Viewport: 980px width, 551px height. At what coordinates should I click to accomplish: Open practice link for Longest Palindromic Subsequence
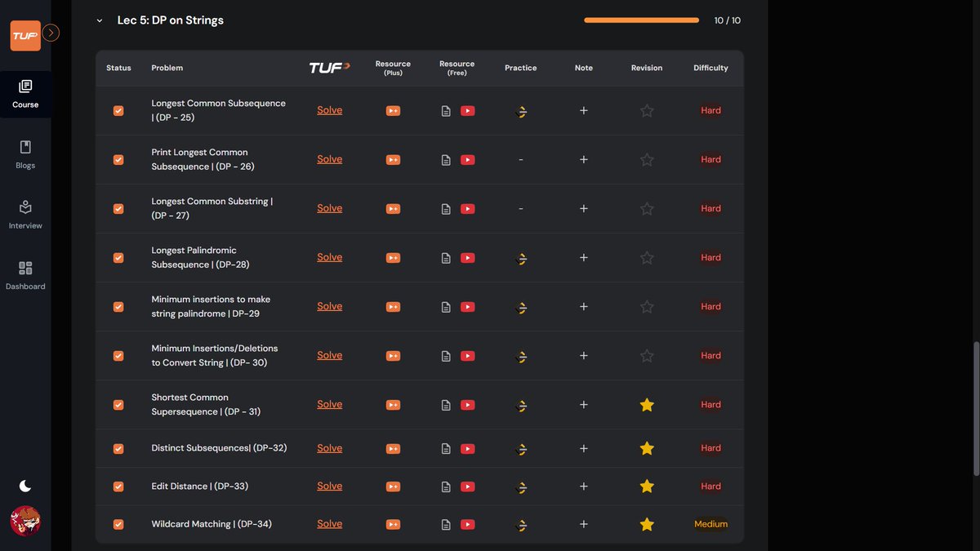tap(522, 258)
